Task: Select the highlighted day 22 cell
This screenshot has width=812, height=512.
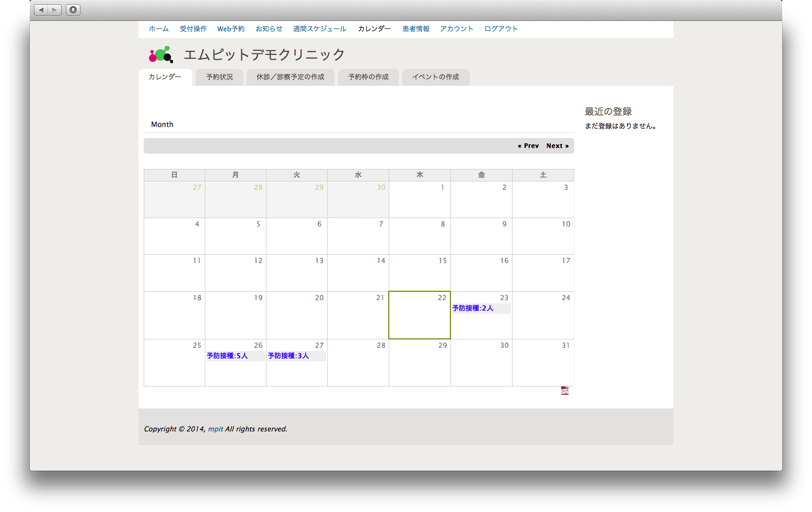Action: [420, 315]
